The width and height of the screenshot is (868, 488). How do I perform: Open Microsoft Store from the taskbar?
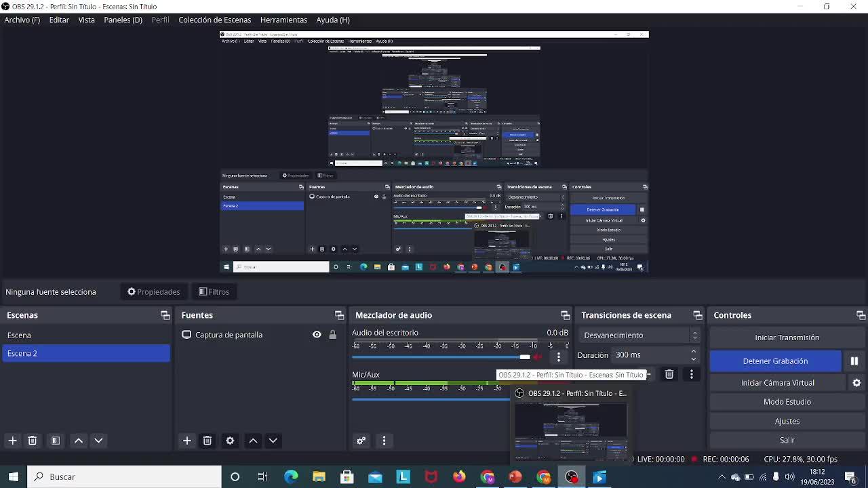tap(347, 476)
